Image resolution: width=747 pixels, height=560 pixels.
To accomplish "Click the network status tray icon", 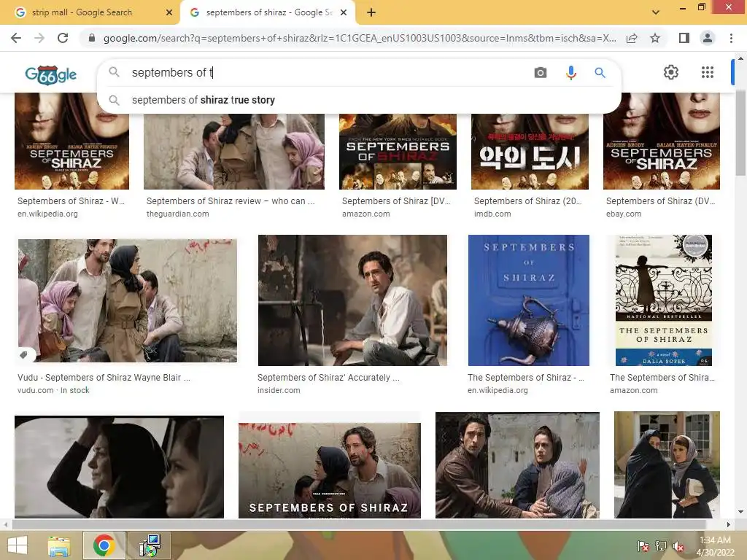I will click(x=661, y=546).
